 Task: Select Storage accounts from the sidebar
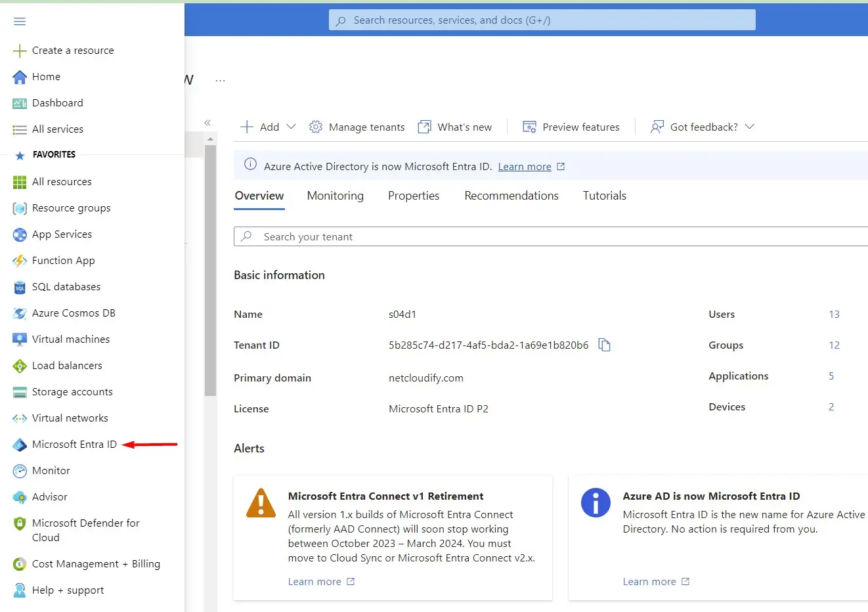coord(70,391)
